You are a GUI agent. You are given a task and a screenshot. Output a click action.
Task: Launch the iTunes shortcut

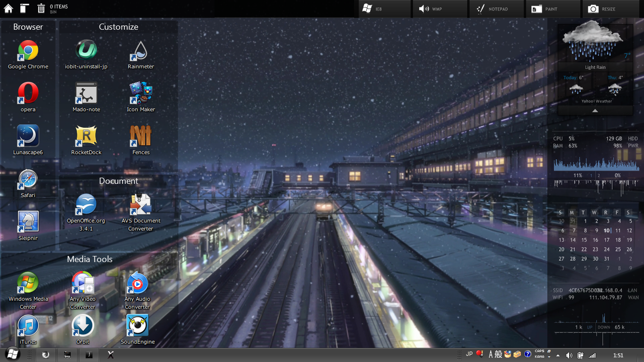tap(28, 330)
